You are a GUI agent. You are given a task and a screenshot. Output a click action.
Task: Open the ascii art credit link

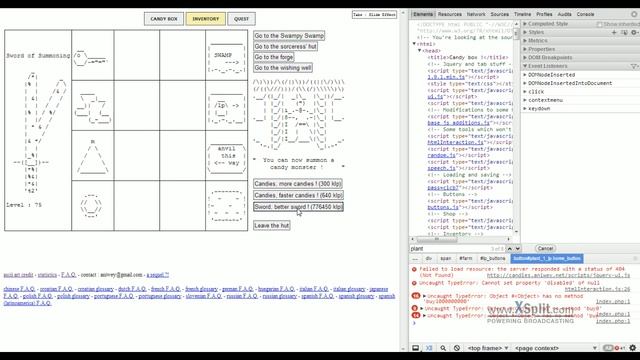(18, 275)
